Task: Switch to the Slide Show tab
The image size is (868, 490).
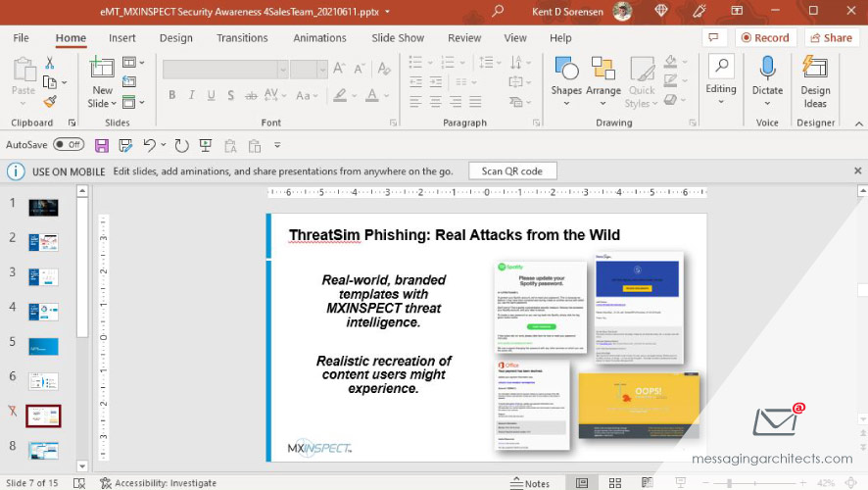Action: point(398,38)
